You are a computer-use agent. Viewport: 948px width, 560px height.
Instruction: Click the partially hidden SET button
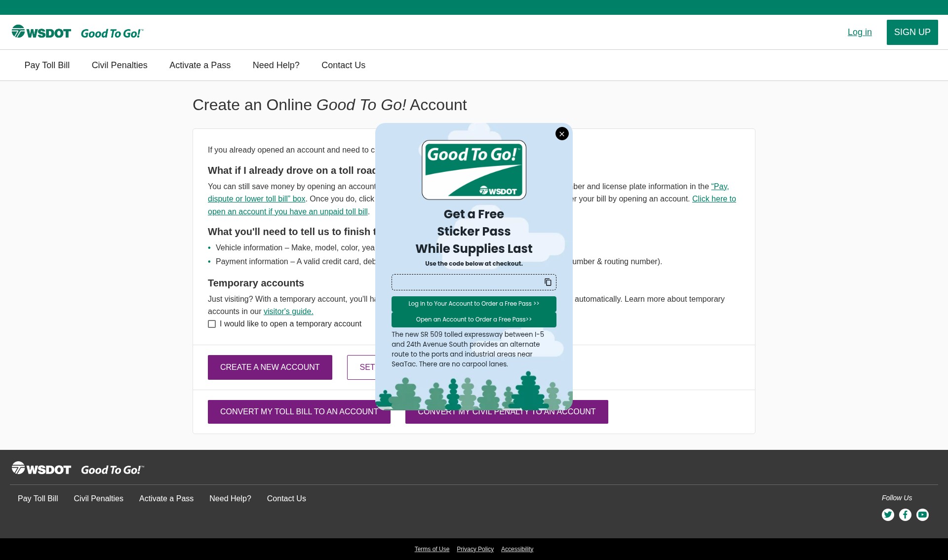point(361,367)
